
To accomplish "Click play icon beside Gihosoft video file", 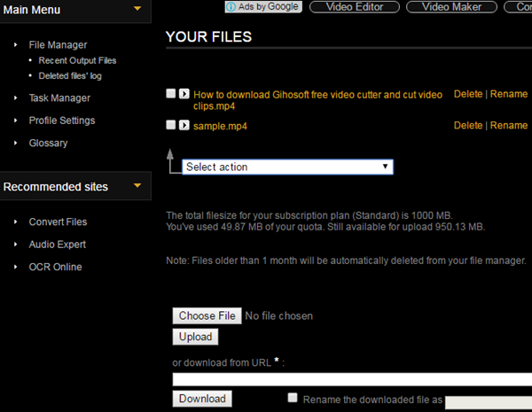I will pos(184,94).
